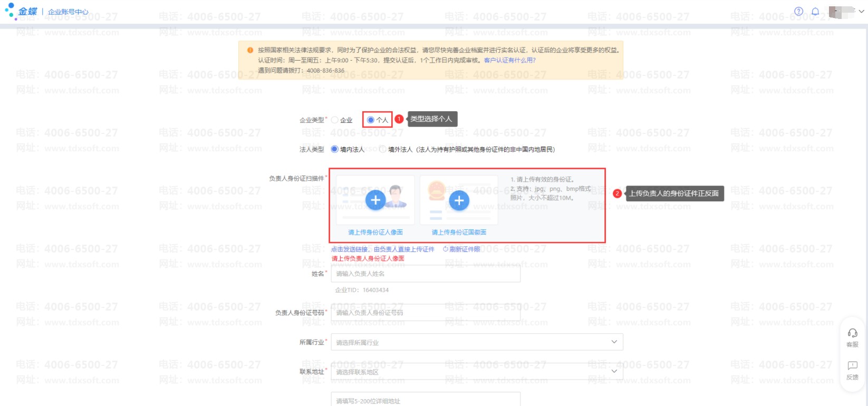
Task: Click the help question mark icon
Action: [798, 11]
